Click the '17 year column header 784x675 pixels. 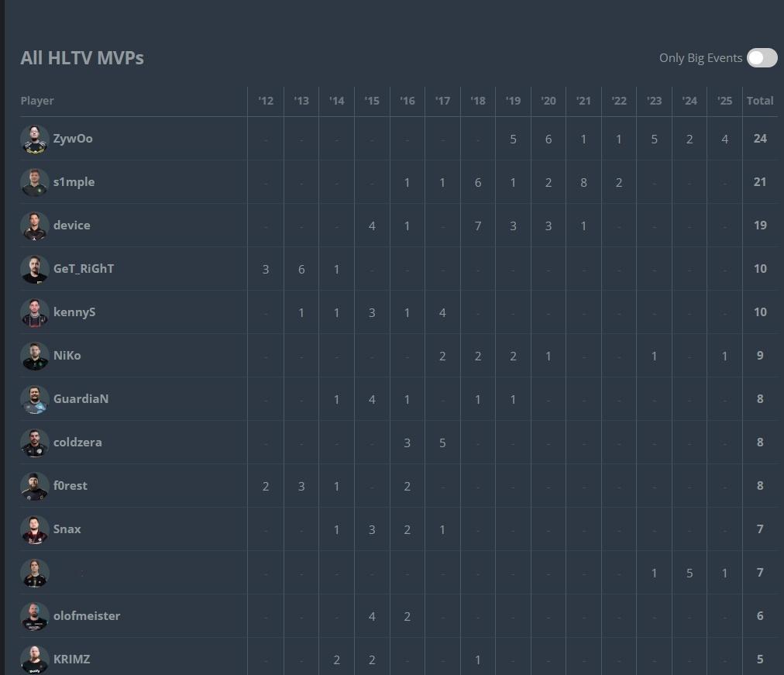[x=442, y=101]
